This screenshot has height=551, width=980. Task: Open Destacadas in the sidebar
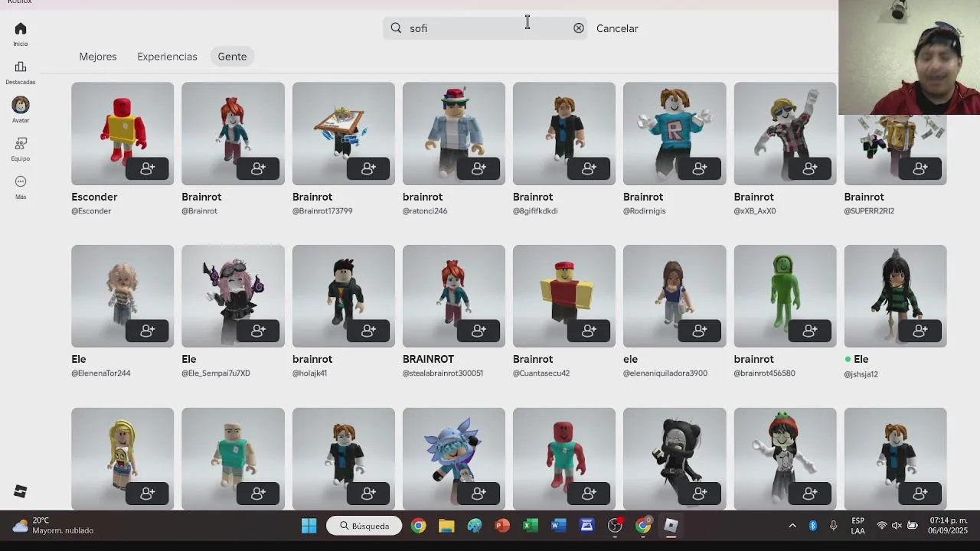[21, 73]
